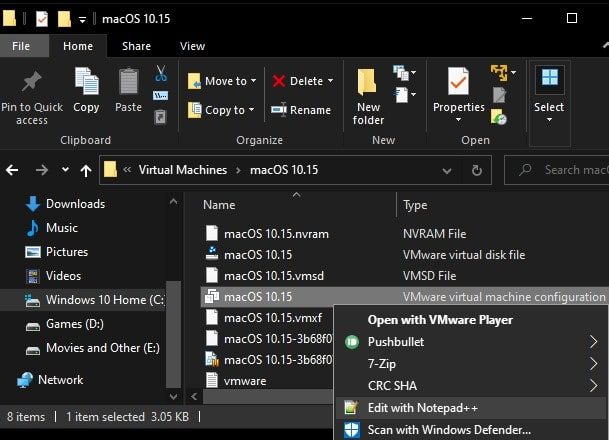This screenshot has height=440, width=609.
Task: Select Network in navigation pane
Action: click(x=50, y=380)
